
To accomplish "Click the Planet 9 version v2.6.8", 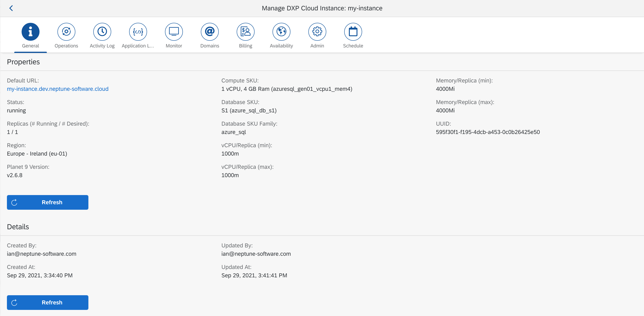I will (x=14, y=175).
